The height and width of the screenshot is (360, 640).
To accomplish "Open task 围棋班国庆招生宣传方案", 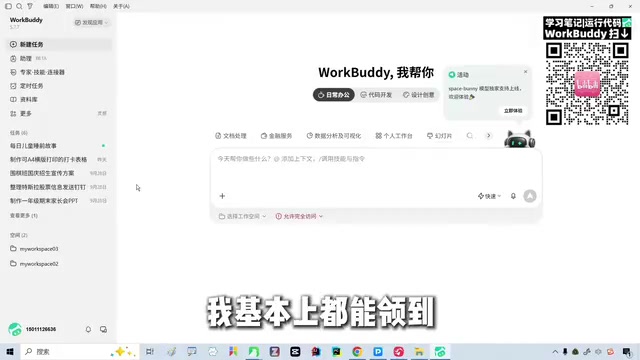I will (x=59, y=173).
